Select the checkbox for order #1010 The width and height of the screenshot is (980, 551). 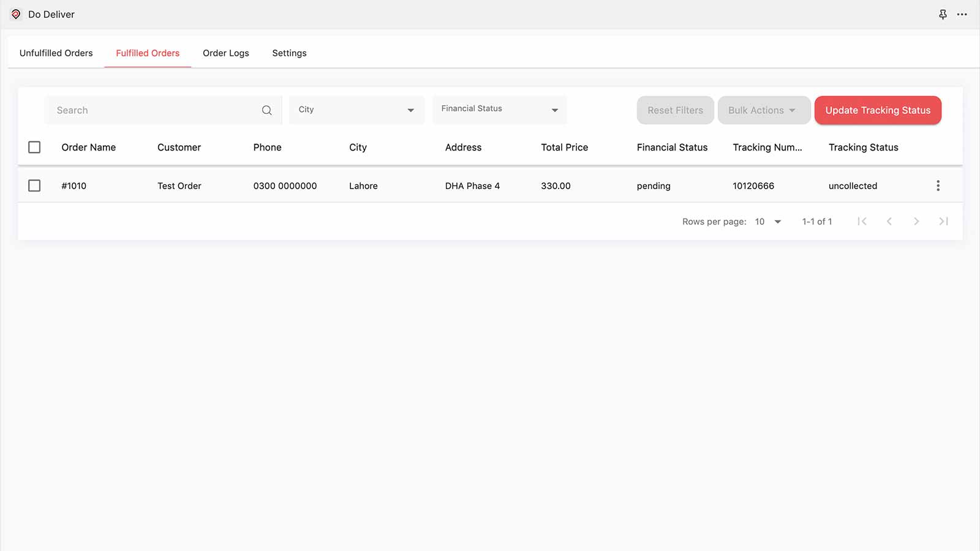click(x=34, y=186)
